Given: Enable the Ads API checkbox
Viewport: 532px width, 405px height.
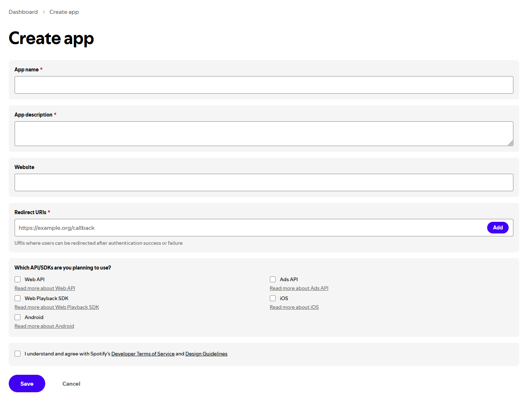Looking at the screenshot, I should (x=272, y=279).
